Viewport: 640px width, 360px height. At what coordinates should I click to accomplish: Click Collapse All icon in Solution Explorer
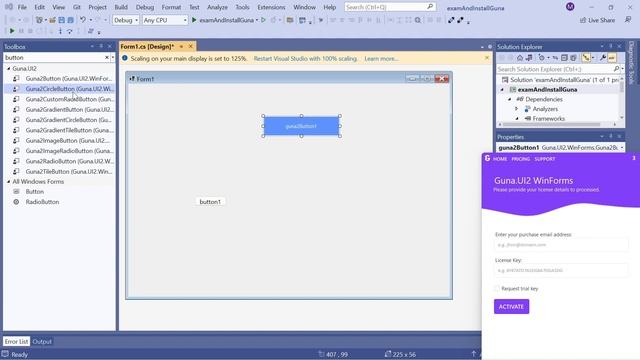tap(564, 58)
